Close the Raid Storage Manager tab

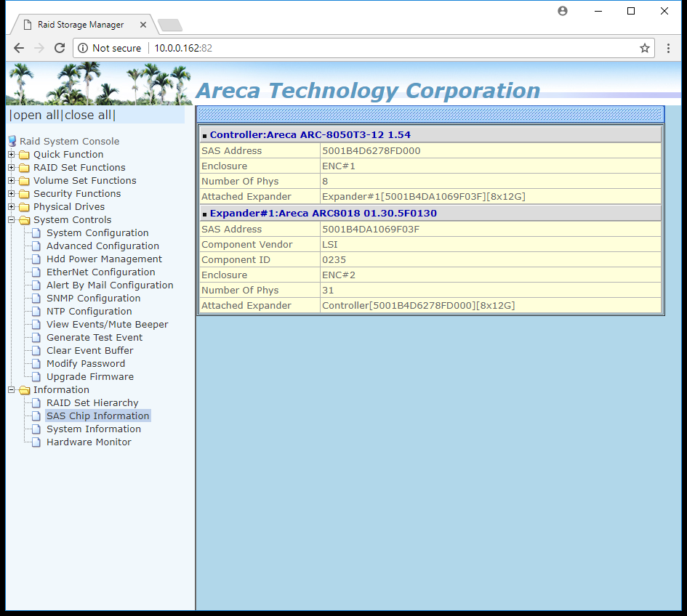click(x=142, y=25)
